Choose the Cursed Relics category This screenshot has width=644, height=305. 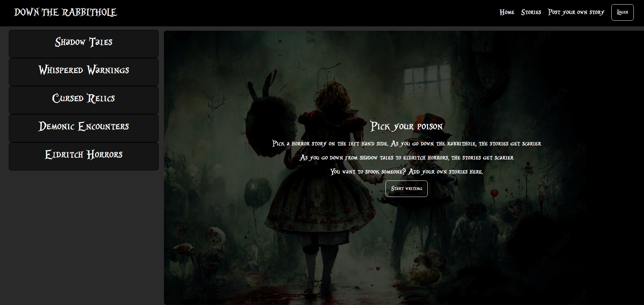[x=84, y=100]
